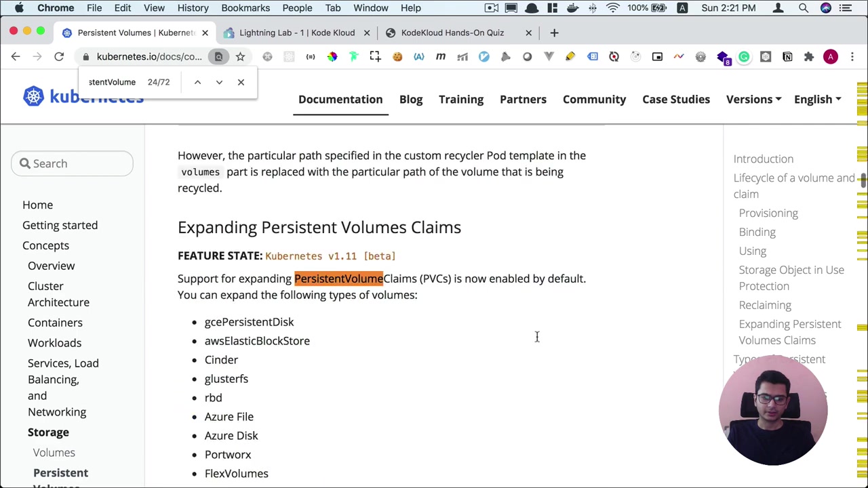Switch to the Lightning Lab tab
868x488 pixels.
coord(296,33)
